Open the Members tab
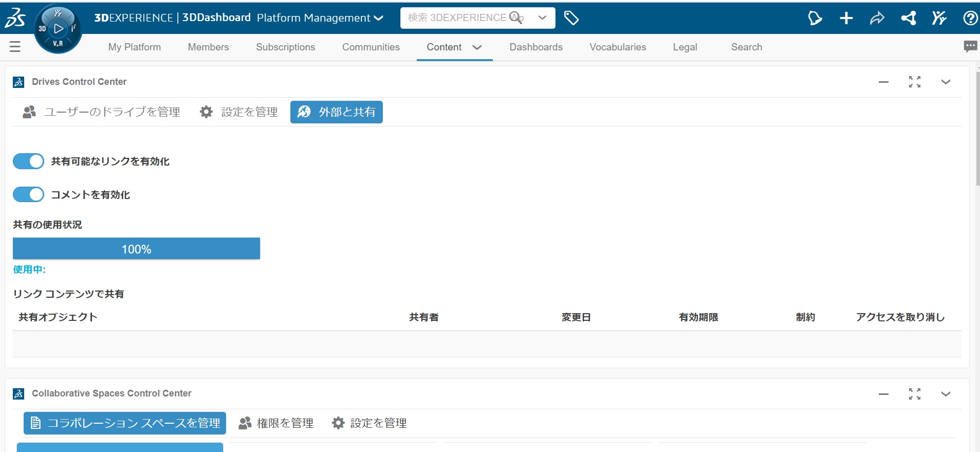The width and height of the screenshot is (980, 452). click(x=208, y=47)
